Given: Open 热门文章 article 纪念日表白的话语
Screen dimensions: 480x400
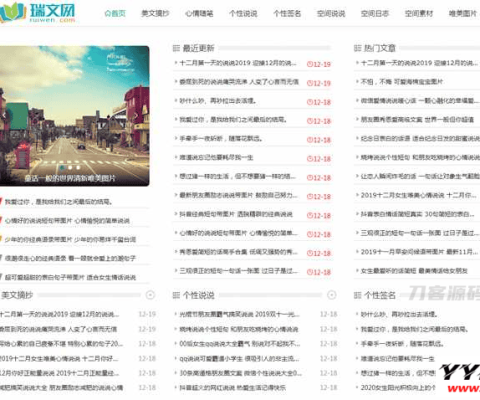Looking at the screenshot, I should pos(420,138).
